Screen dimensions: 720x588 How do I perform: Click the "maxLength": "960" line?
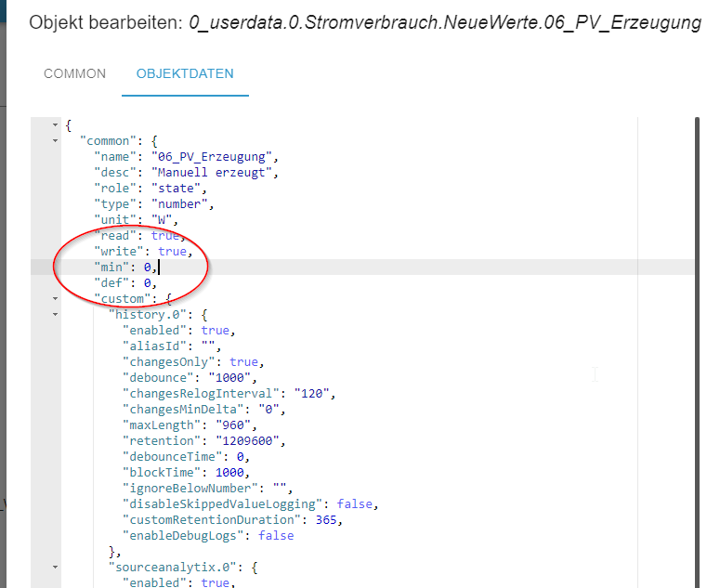(x=190, y=425)
